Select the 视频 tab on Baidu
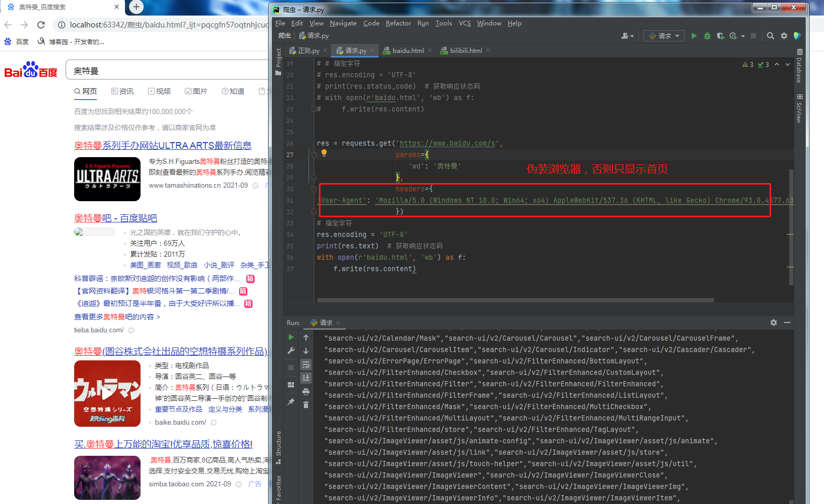 point(159,91)
